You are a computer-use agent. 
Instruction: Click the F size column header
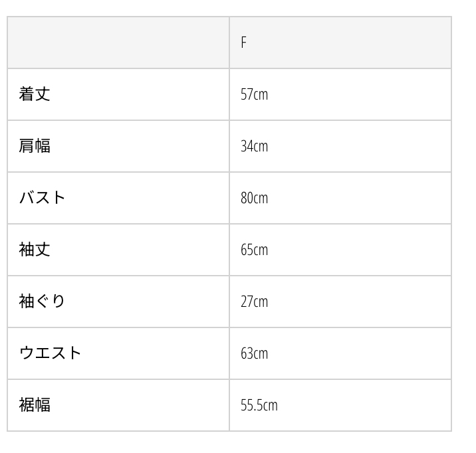click(244, 43)
